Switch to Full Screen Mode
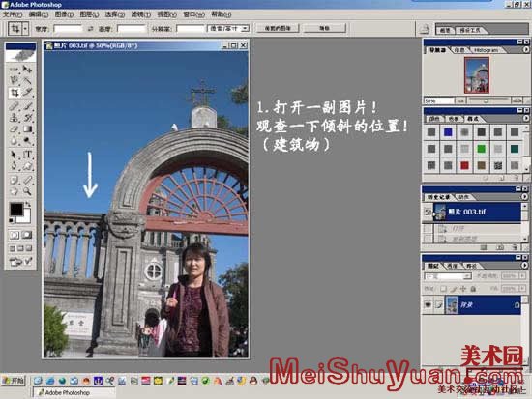The height and width of the screenshot is (399, 532). (29, 248)
